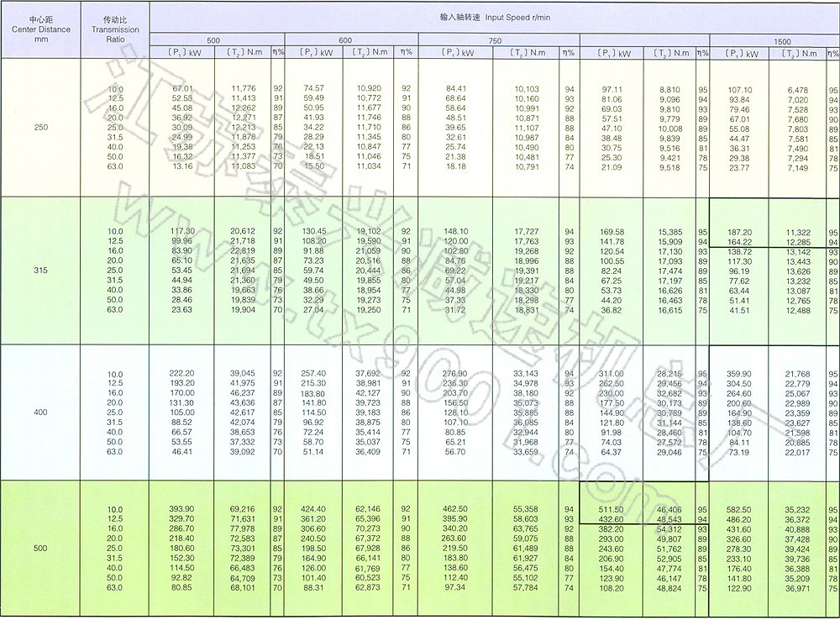Click the boxed 511.50 power value
This screenshot has width=840, height=620.
coord(611,510)
